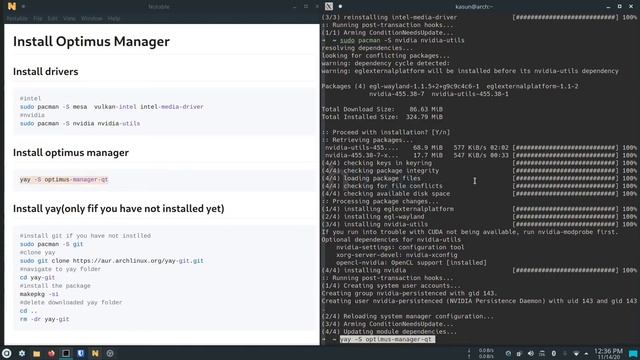Open the Edit menu in Notable
This screenshot has height=360, width=640.
tap(53, 18)
